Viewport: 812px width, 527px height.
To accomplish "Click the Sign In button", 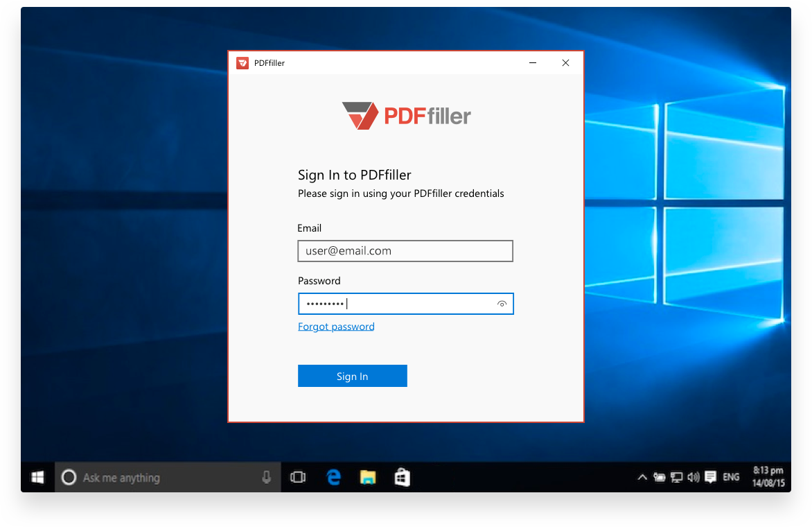I will [352, 376].
